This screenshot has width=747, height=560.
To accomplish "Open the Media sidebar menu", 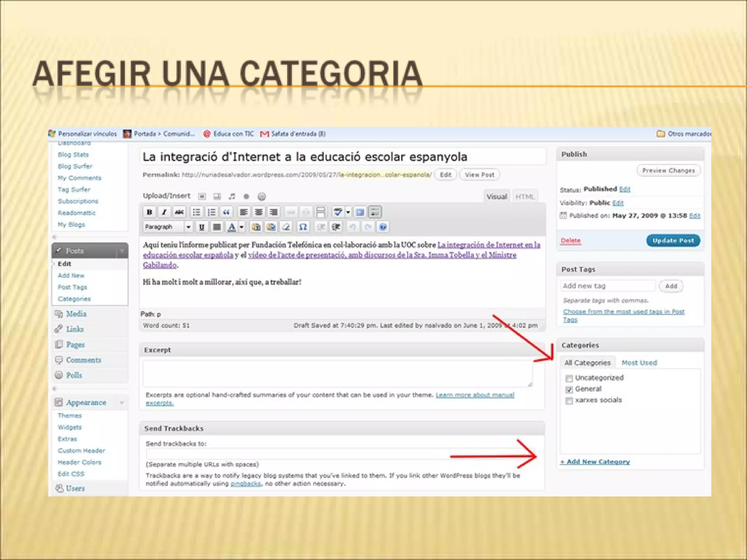I will tap(76, 314).
